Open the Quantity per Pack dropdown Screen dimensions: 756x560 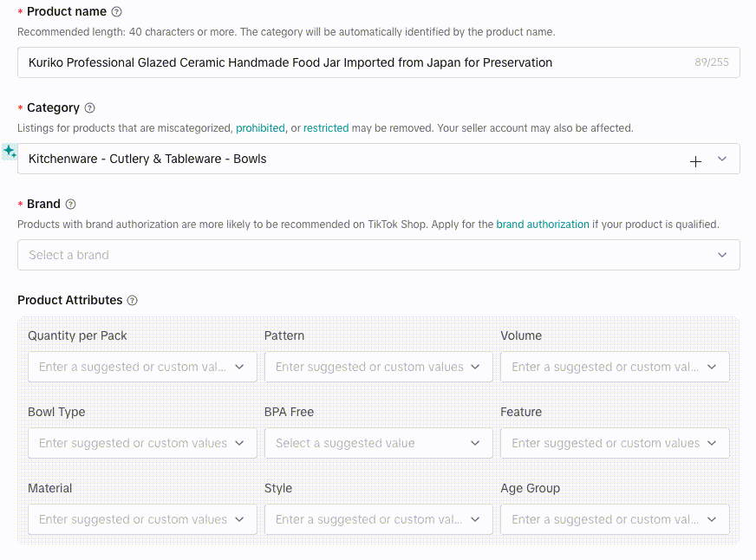pos(142,367)
